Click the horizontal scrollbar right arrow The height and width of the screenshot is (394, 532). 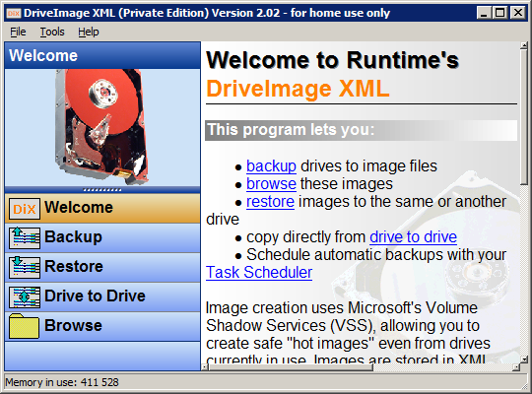pos(516,367)
